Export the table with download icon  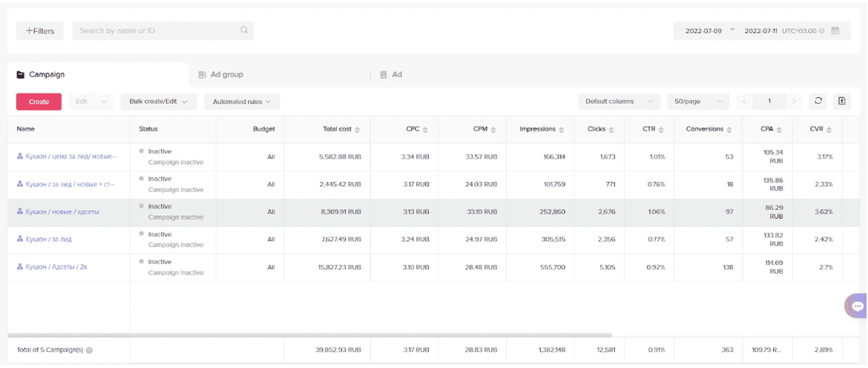pos(841,101)
